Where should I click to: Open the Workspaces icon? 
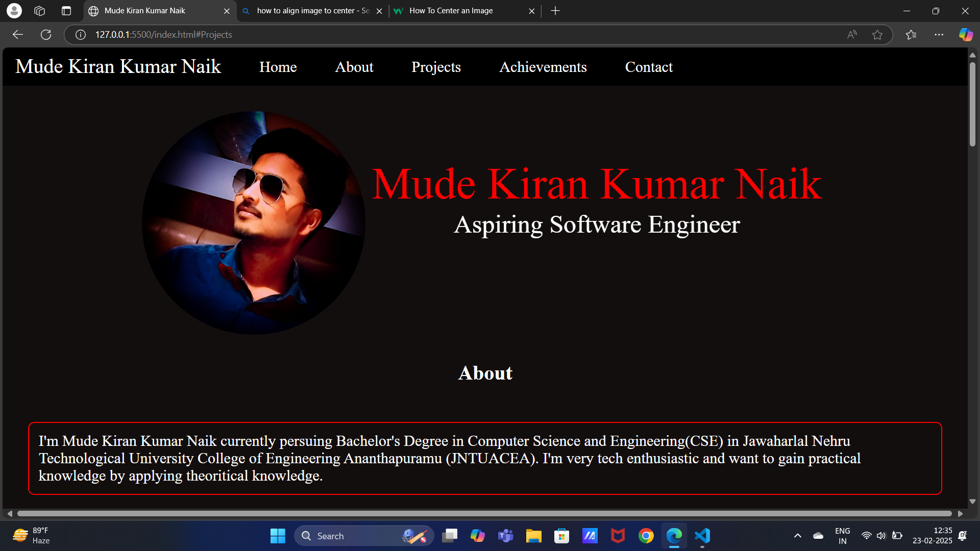click(40, 11)
